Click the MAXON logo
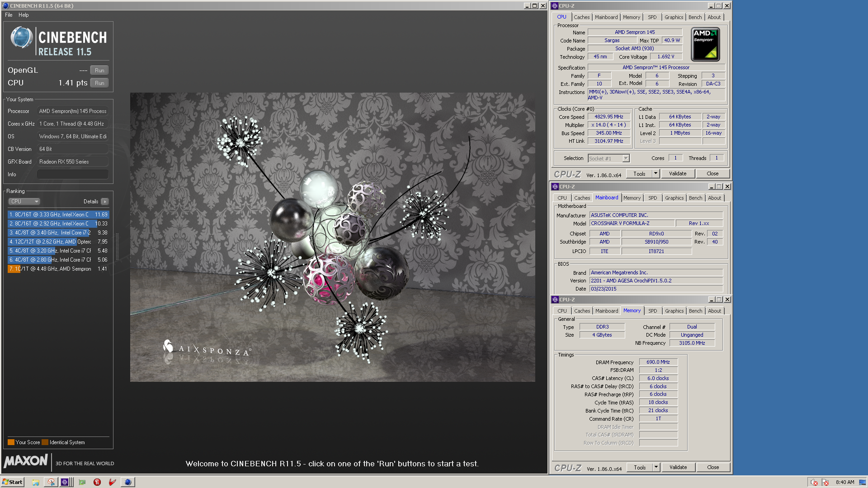Viewport: 868px width, 488px height. click(26, 461)
